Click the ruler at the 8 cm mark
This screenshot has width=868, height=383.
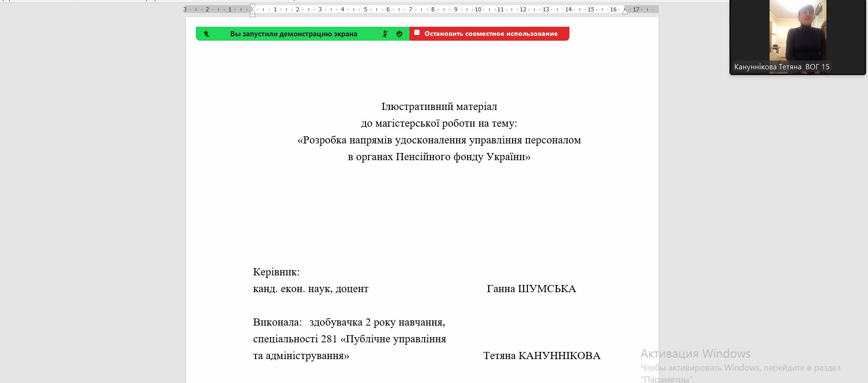(x=433, y=10)
